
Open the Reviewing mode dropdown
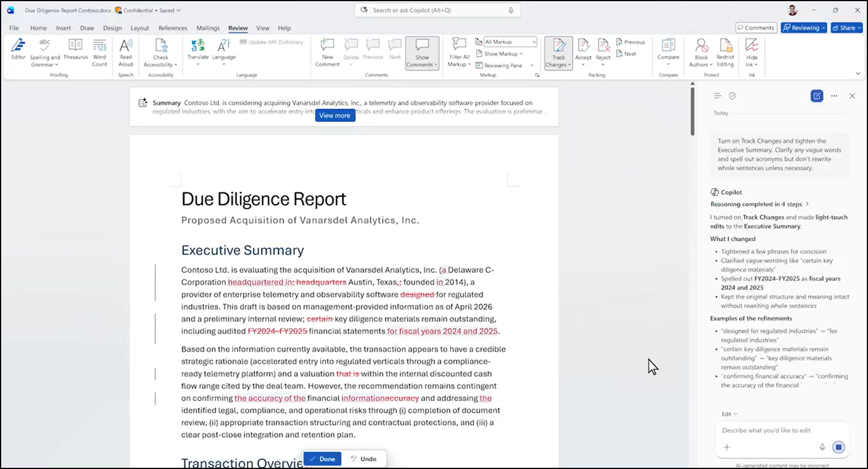click(x=804, y=28)
